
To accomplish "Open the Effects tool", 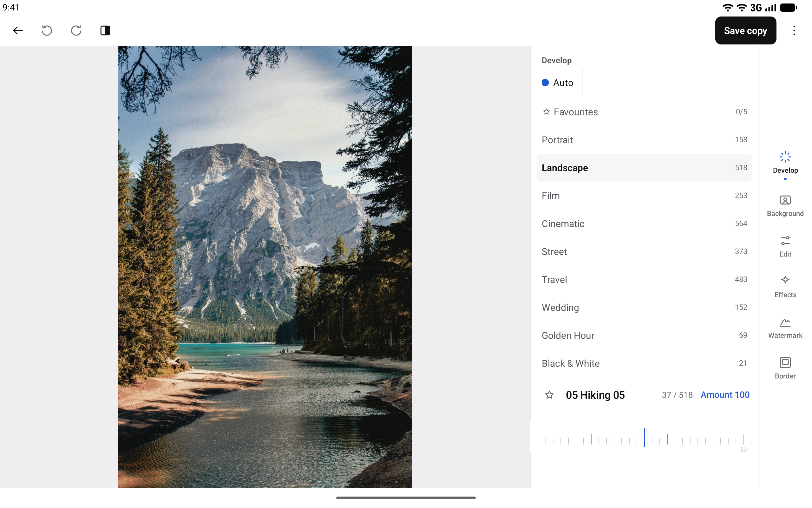I will pyautogui.click(x=785, y=287).
